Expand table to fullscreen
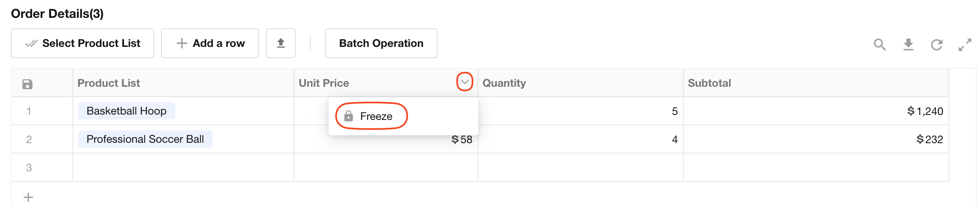 [x=965, y=44]
